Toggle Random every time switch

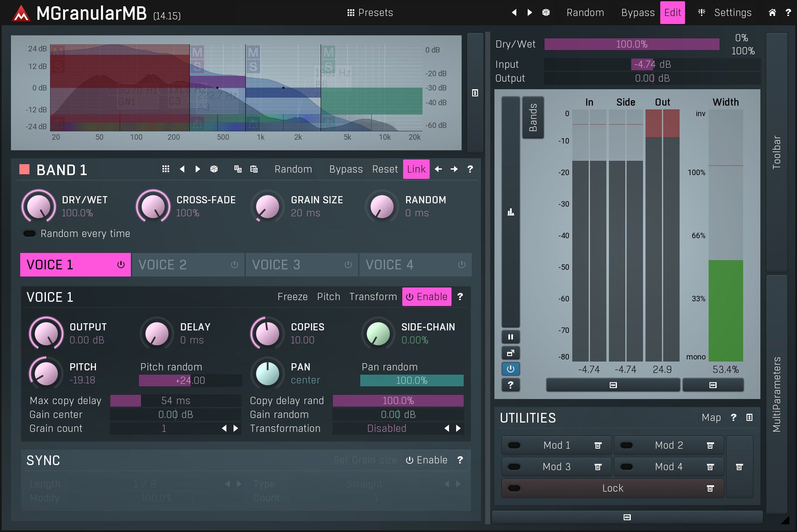click(29, 234)
